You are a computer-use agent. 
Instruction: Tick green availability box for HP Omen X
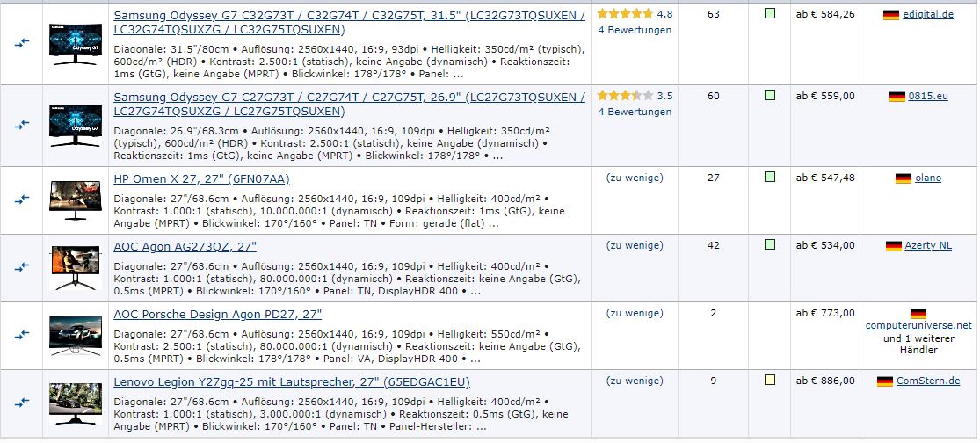[769, 177]
